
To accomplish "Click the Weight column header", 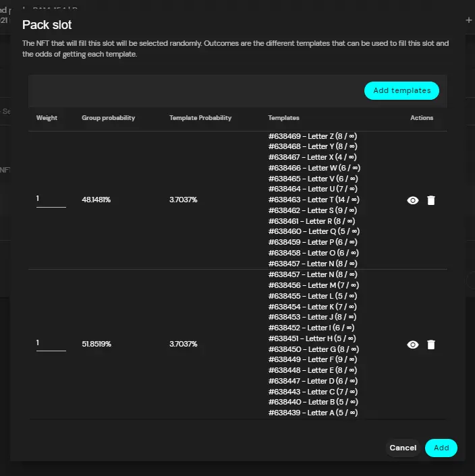I will pos(47,118).
